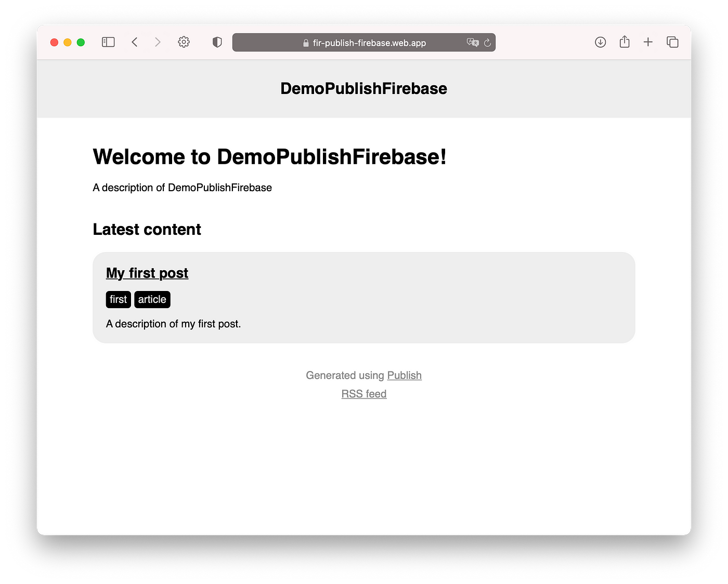The image size is (728, 584).
Task: Open the My first post link
Action: point(147,273)
